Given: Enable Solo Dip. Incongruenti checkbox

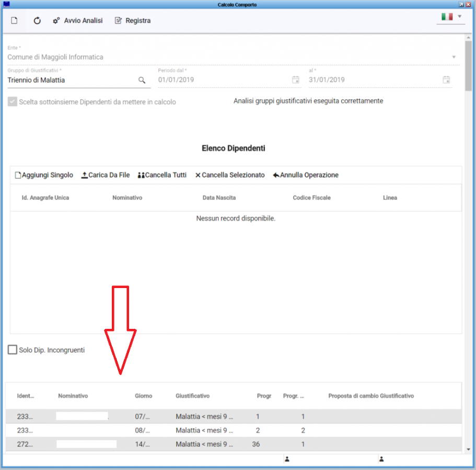Looking at the screenshot, I should point(13,350).
